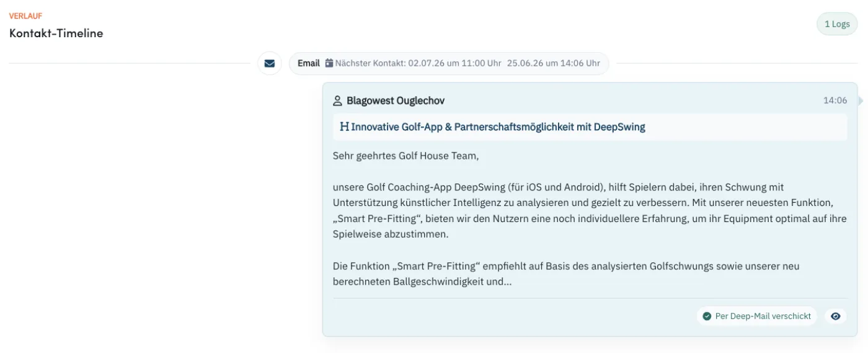Click the small arrow at card's right edge

tap(861, 101)
